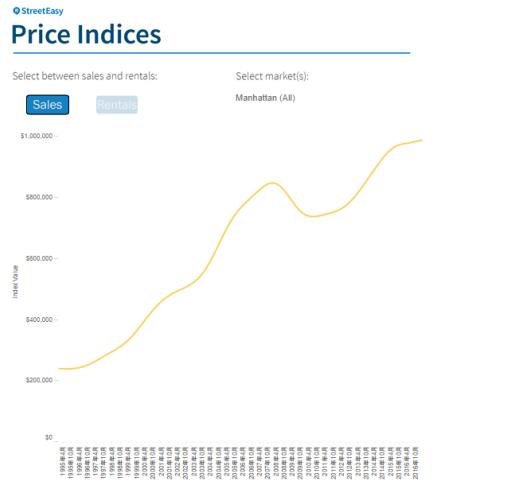Click the $400,000 y-axis label
Viewport: 524px width, 495px height.
click(39, 320)
